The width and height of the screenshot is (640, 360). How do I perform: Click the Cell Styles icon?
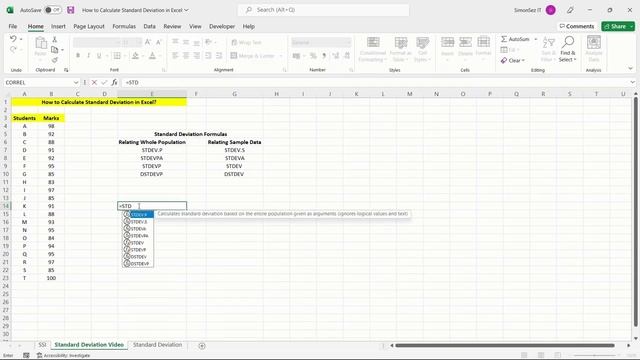(x=422, y=43)
